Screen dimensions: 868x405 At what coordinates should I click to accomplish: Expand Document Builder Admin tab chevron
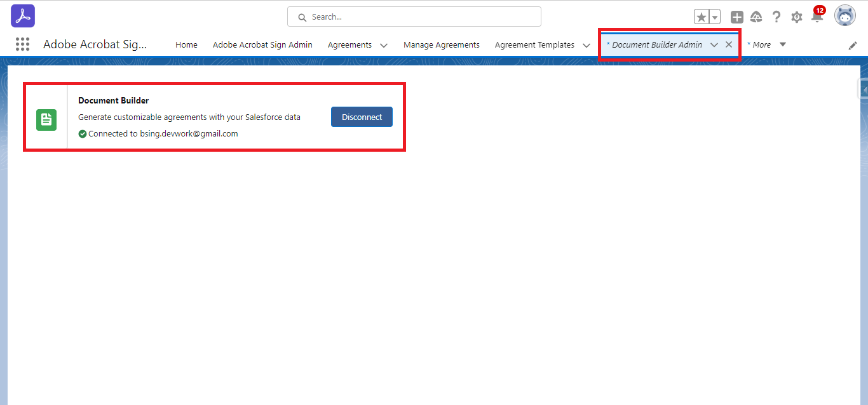point(714,44)
